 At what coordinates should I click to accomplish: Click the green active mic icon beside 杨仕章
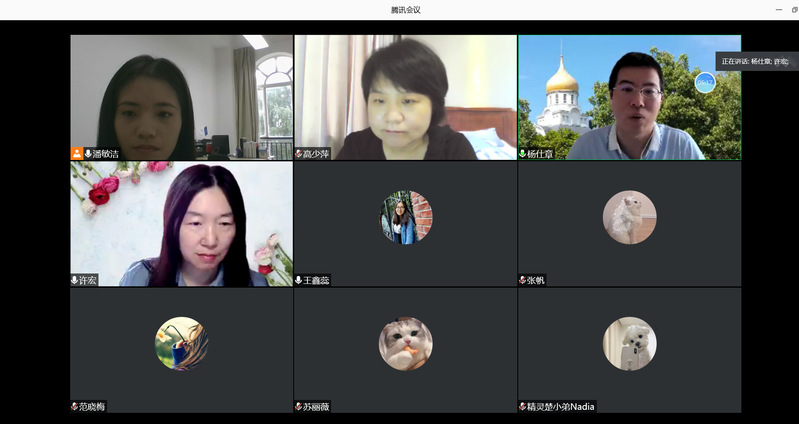tap(523, 154)
